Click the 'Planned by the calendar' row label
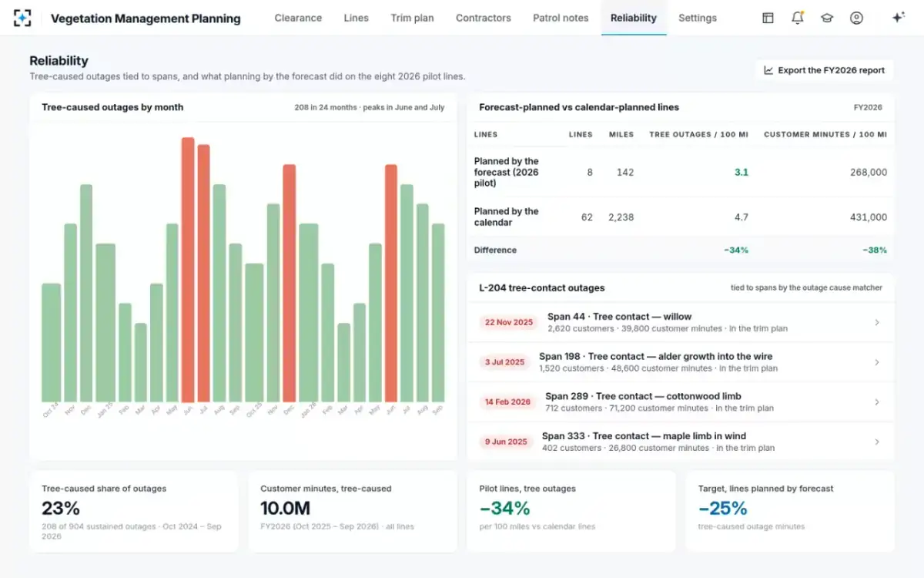The image size is (924, 578). 507,217
